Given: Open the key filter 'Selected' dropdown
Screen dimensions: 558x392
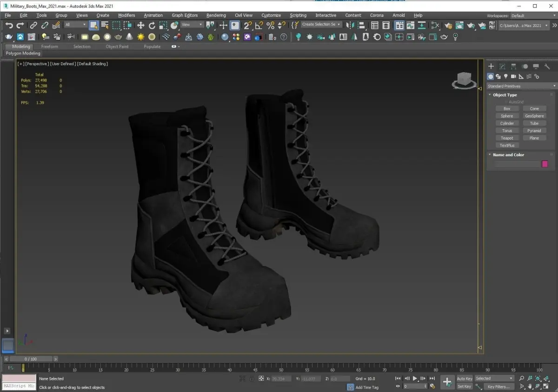Looking at the screenshot, I should (494, 379).
